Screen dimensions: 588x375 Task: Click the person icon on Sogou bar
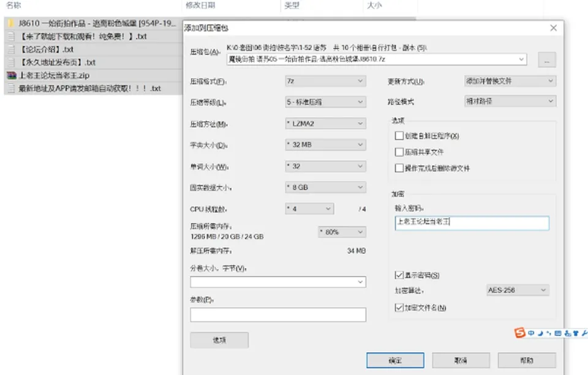click(x=567, y=333)
